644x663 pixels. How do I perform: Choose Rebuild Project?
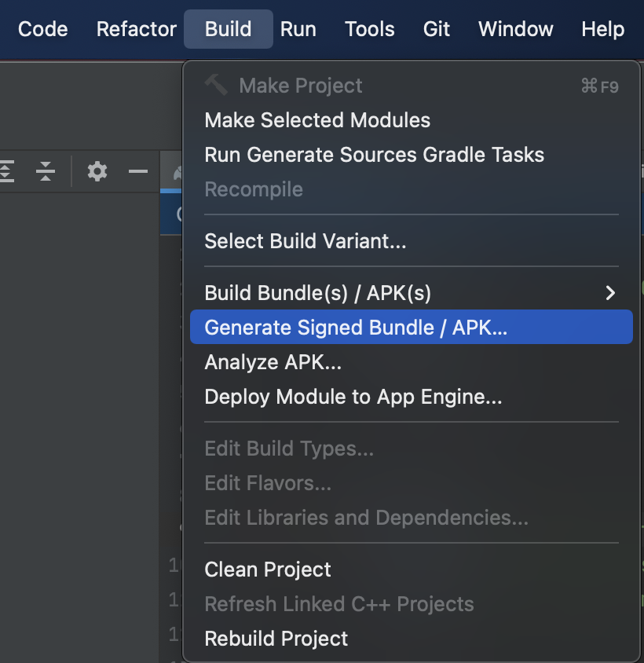[x=276, y=639]
